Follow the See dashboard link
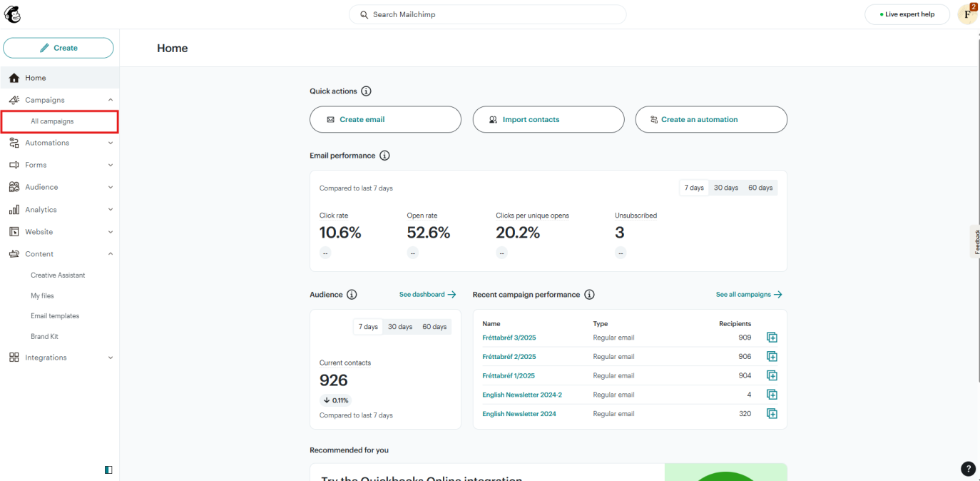The height and width of the screenshot is (481, 980). click(x=427, y=295)
